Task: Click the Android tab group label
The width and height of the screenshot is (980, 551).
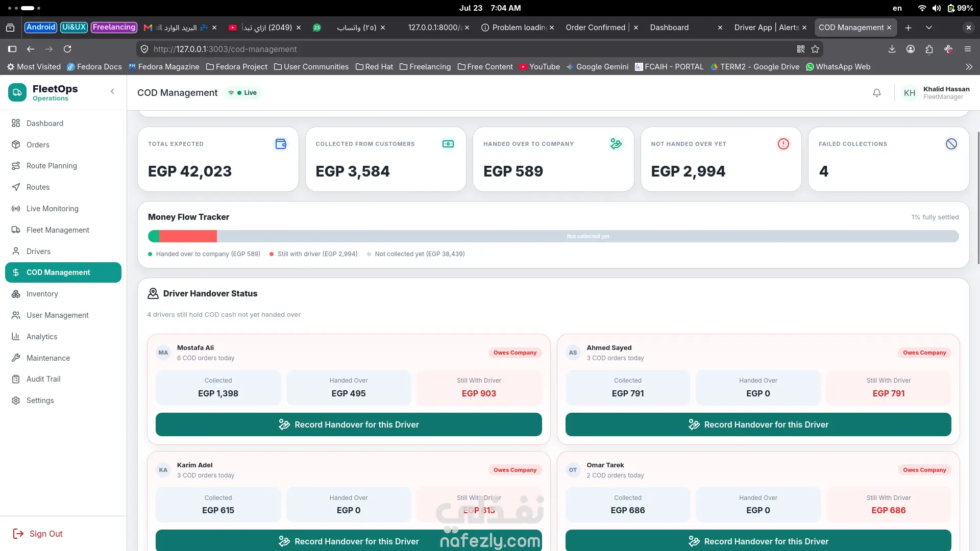Action: [41, 28]
